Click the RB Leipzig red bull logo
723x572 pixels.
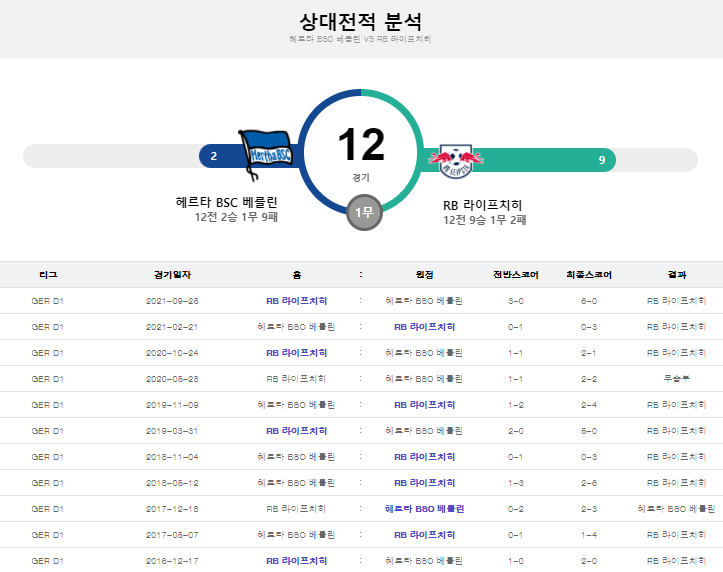click(456, 160)
